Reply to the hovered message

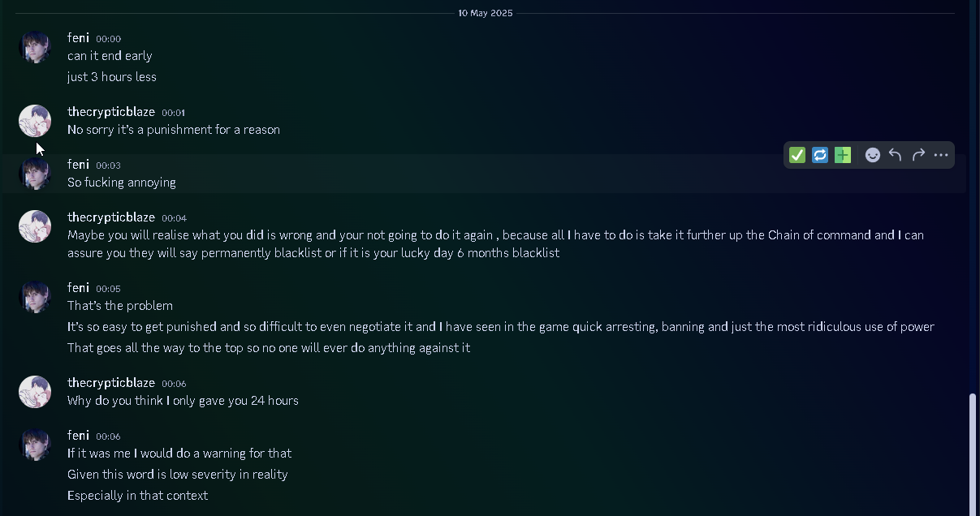pos(896,155)
